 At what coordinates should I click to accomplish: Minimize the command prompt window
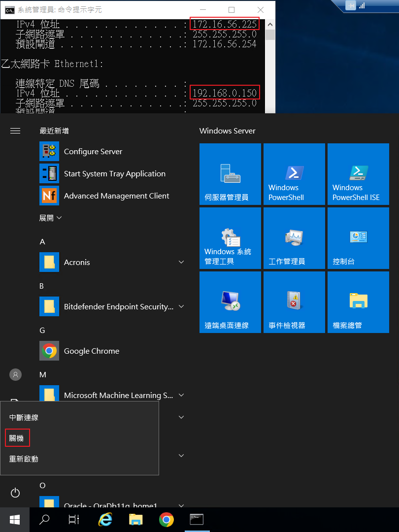coord(203,9)
